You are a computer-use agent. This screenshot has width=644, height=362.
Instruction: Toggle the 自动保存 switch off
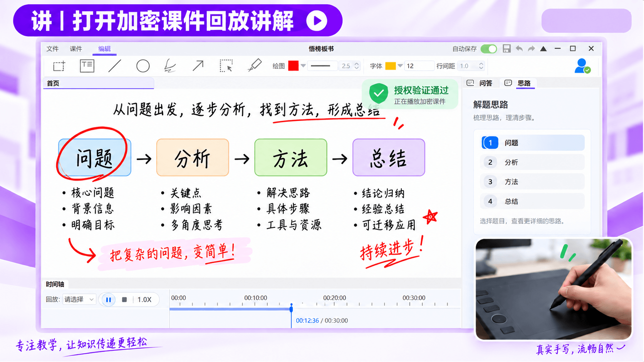coord(489,49)
